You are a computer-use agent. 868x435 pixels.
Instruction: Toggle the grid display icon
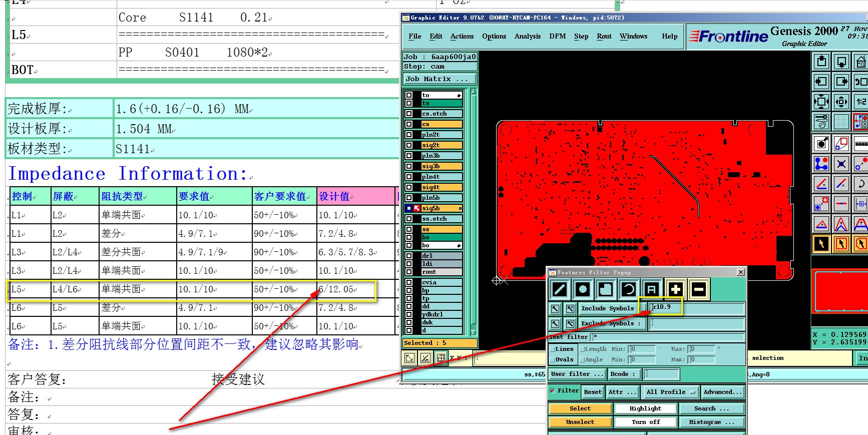pyautogui.click(x=841, y=122)
